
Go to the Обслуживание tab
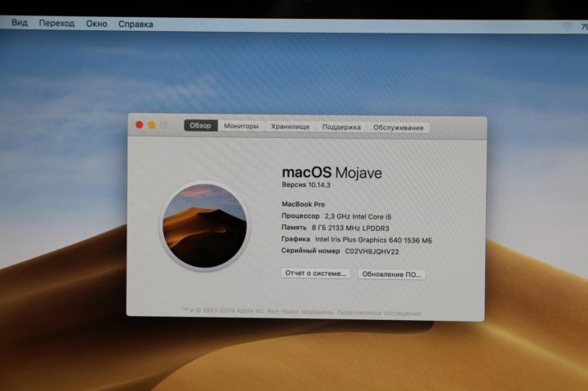tap(399, 128)
